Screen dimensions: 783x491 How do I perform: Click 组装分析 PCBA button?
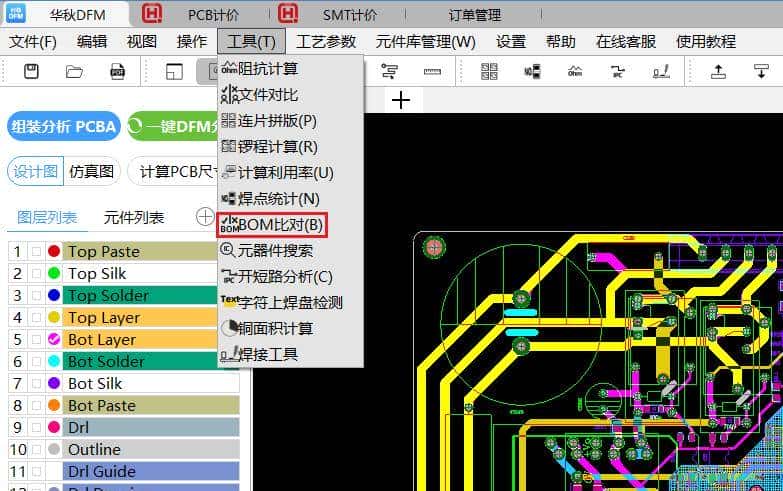point(64,126)
